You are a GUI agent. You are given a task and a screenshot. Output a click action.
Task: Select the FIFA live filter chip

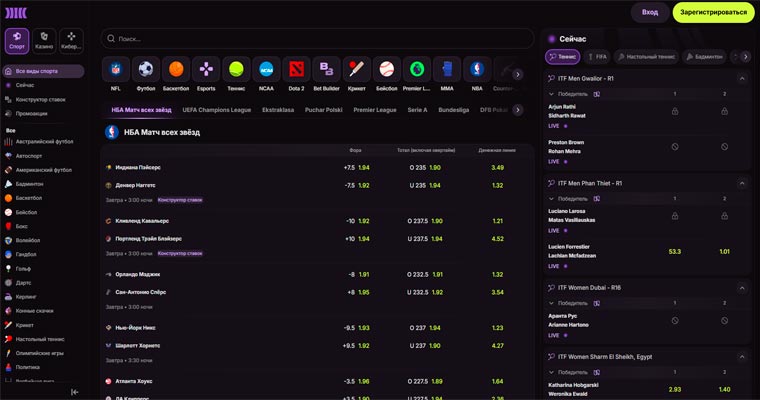pos(597,57)
